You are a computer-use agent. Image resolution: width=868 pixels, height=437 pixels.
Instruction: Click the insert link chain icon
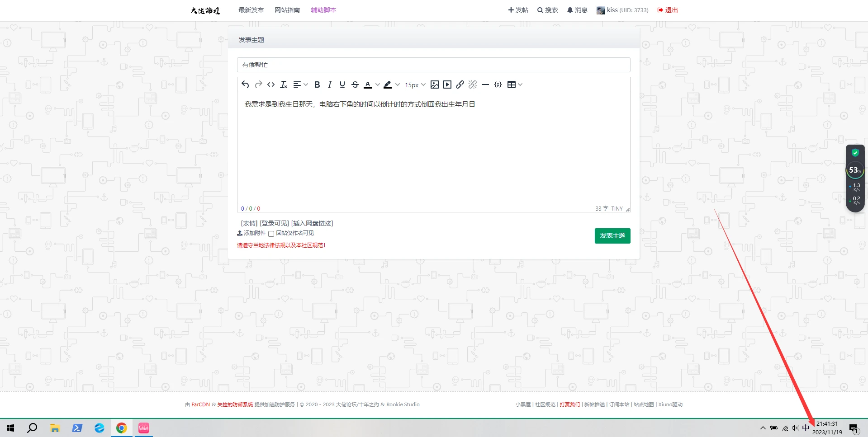point(460,85)
